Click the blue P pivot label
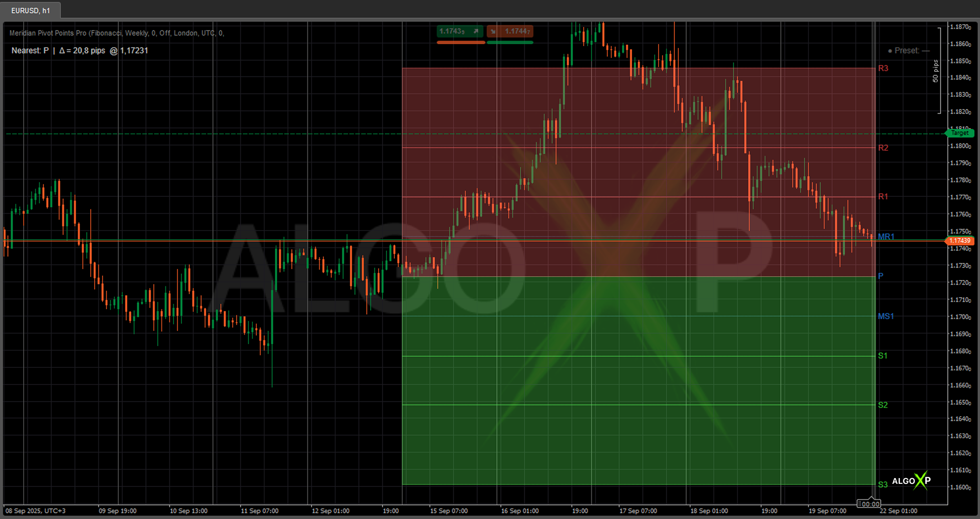 click(x=880, y=276)
